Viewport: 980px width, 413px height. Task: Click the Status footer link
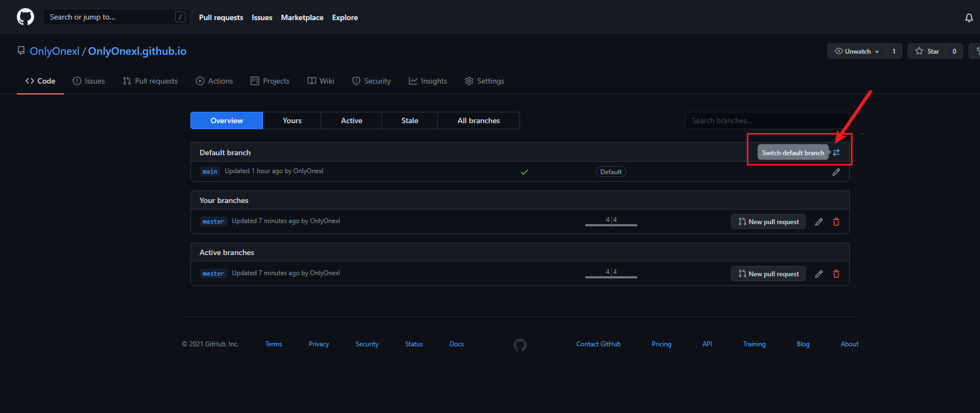point(414,344)
